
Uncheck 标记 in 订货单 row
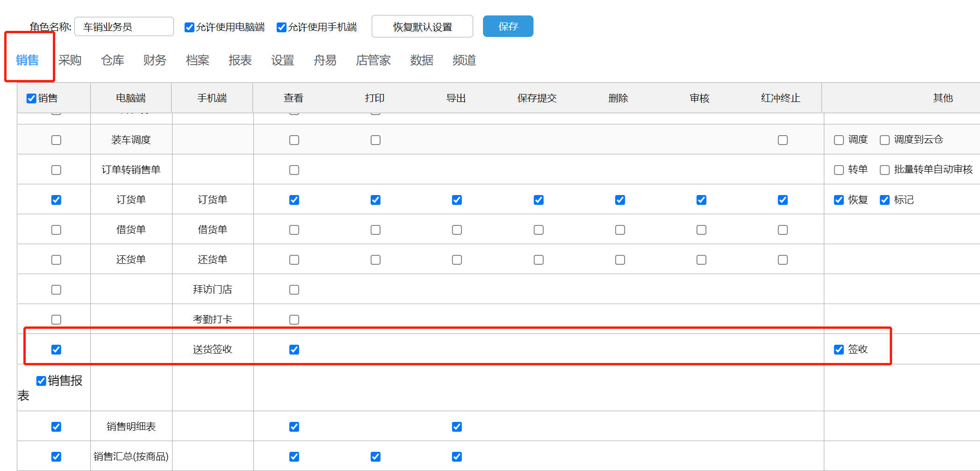coord(885,200)
